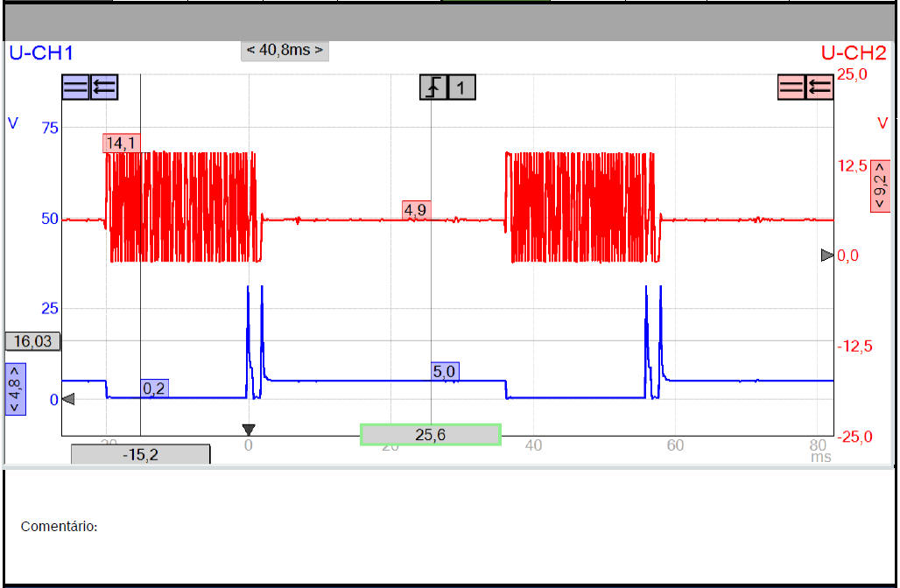The image size is (900, 588).
Task: Click the blue < 4,8 > CH1 scale control
Action: [16, 388]
